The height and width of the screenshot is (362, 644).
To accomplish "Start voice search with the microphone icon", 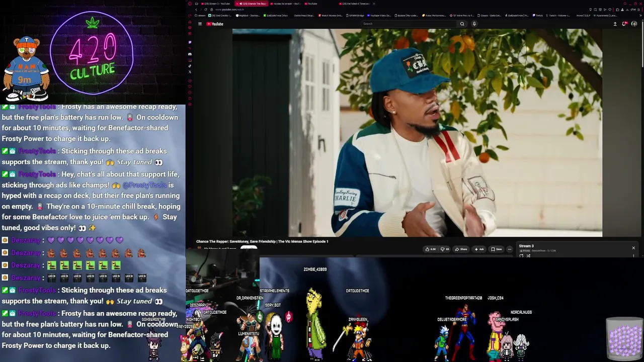I will (x=474, y=24).
